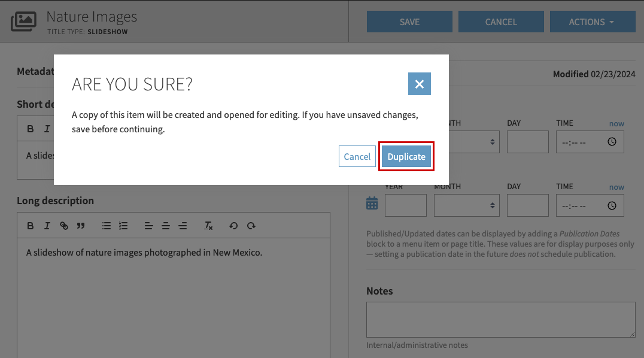The image size is (644, 358).
Task: Clear formatting in Long description editor
Action: coord(208,226)
